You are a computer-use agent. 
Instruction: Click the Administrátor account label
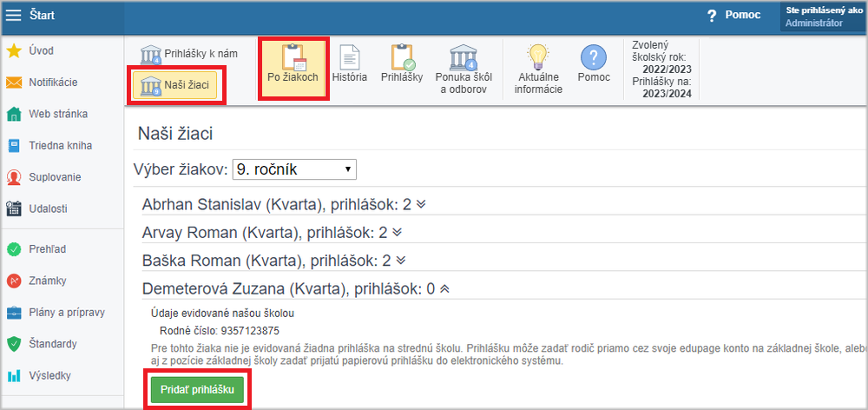point(814,23)
